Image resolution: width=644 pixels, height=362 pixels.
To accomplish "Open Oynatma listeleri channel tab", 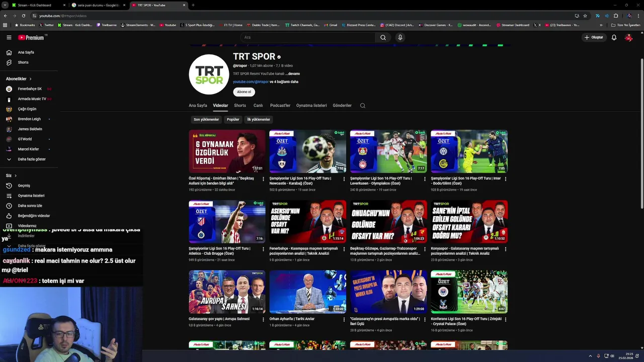I will [311, 106].
